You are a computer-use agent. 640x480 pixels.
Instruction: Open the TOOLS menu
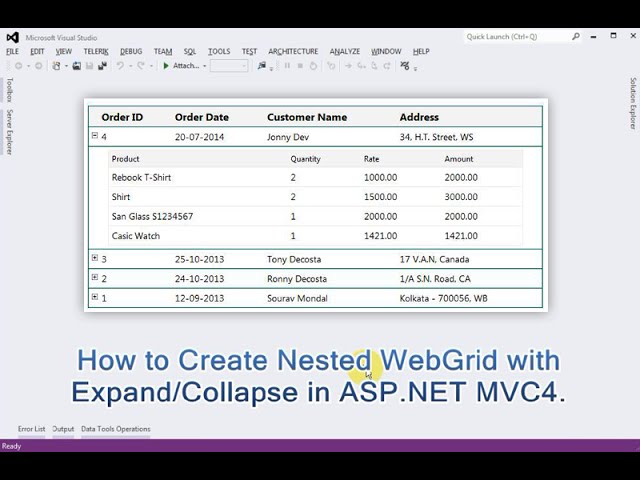tap(219, 51)
